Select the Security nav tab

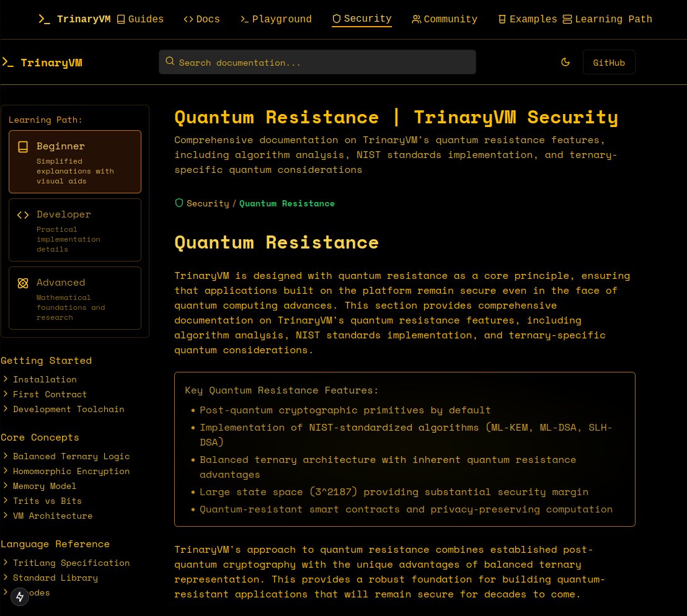pyautogui.click(x=361, y=19)
